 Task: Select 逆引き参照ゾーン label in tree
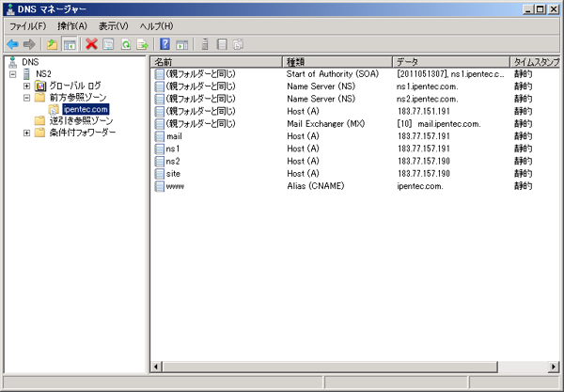point(81,121)
